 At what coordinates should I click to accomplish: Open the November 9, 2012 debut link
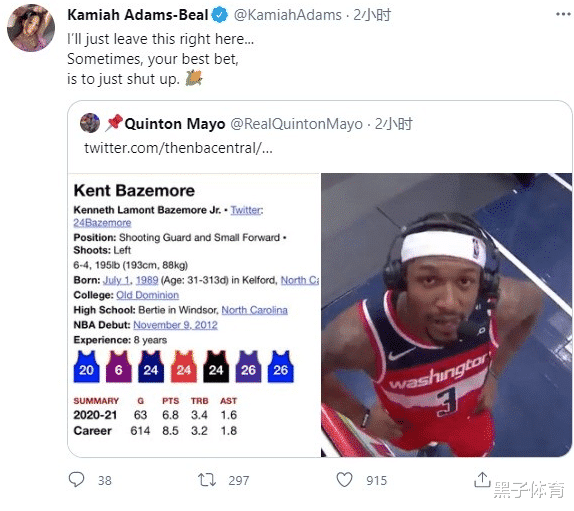pyautogui.click(x=175, y=325)
